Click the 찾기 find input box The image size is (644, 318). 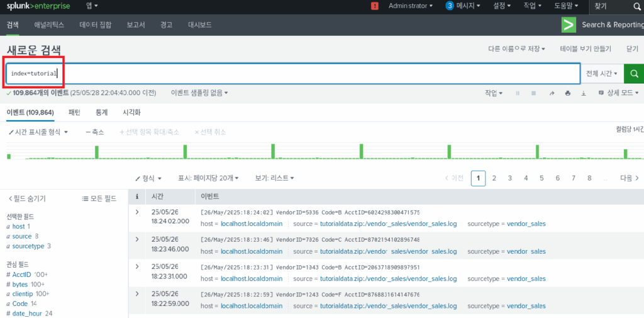[x=611, y=6]
